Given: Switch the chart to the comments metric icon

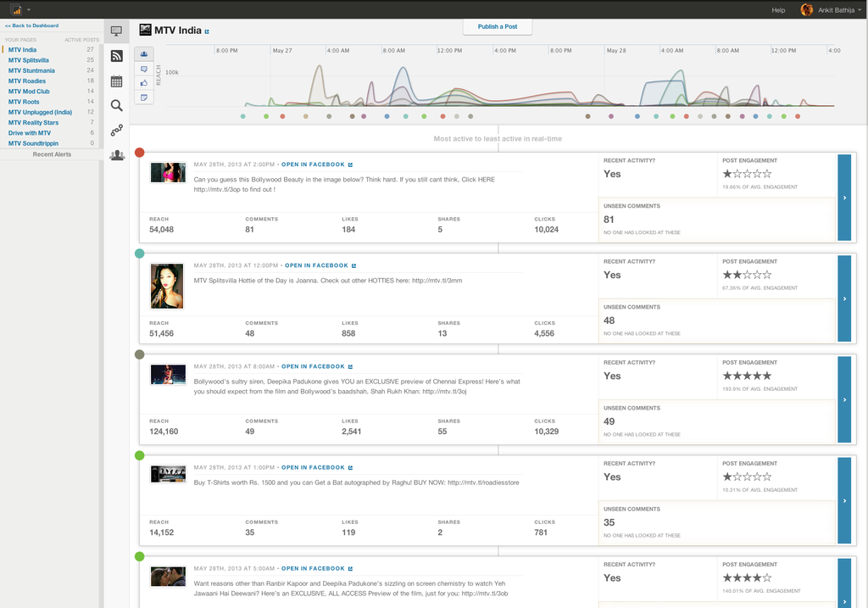Looking at the screenshot, I should point(144,69).
